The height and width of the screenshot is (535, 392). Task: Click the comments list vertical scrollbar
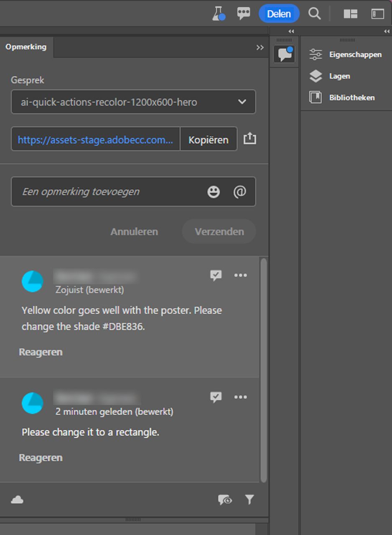point(263,370)
